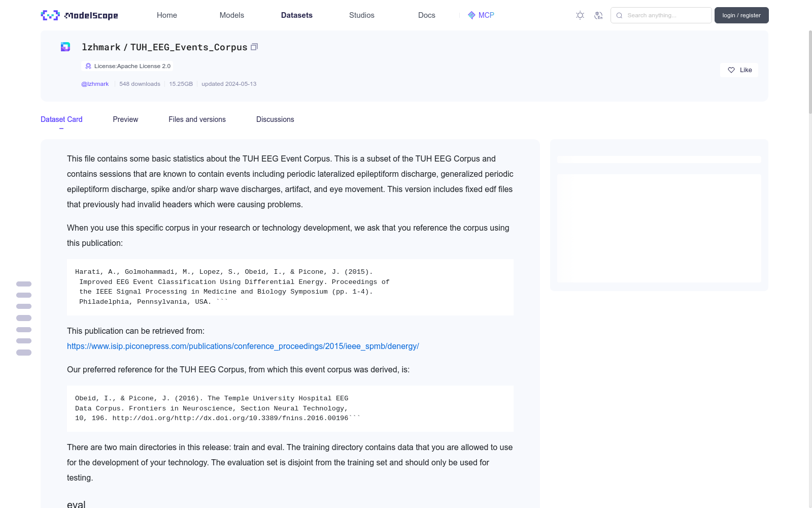Viewport: 812px width, 508px height.
Task: Select the Discussions tab
Action: (275, 119)
